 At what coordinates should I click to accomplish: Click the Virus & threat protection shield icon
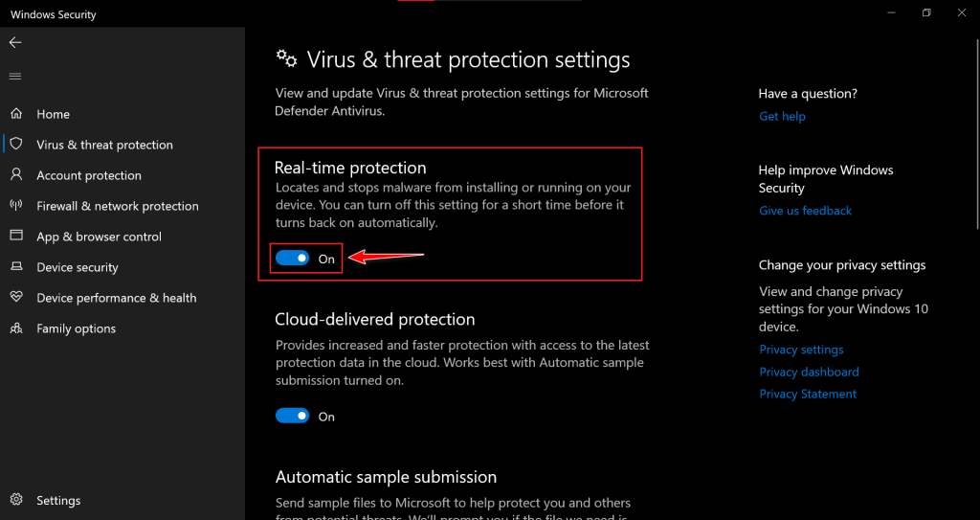pyautogui.click(x=16, y=145)
